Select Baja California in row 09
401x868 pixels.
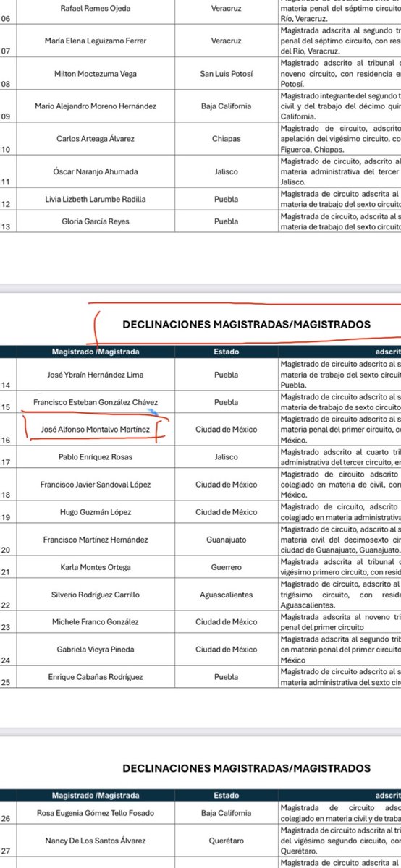click(x=228, y=106)
